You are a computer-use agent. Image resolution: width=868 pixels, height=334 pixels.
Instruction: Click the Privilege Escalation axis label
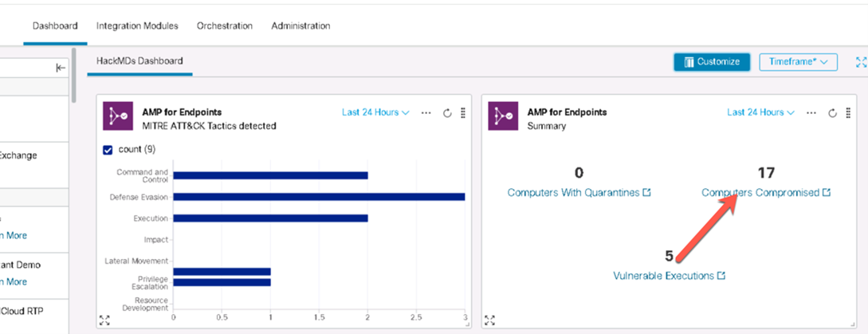pyautogui.click(x=150, y=283)
